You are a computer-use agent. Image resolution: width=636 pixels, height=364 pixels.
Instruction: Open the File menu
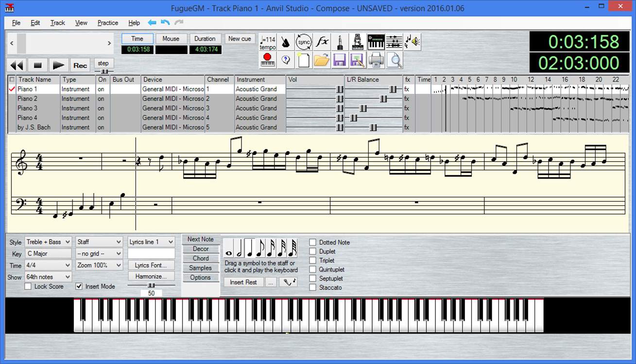pyautogui.click(x=16, y=23)
